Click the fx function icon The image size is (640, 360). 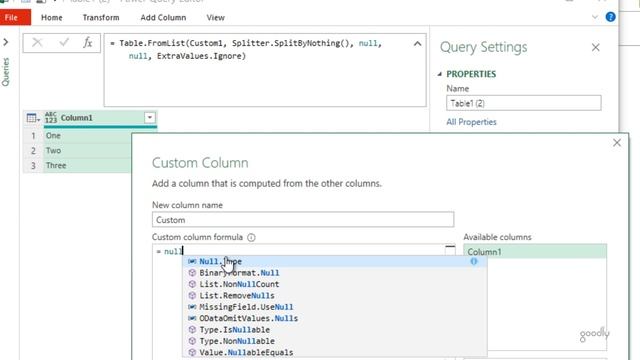(x=88, y=42)
